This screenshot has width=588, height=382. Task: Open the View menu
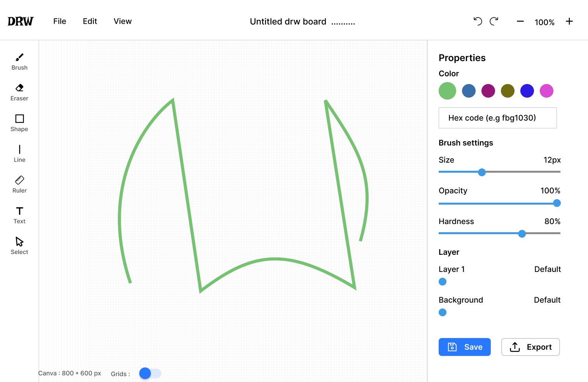122,21
